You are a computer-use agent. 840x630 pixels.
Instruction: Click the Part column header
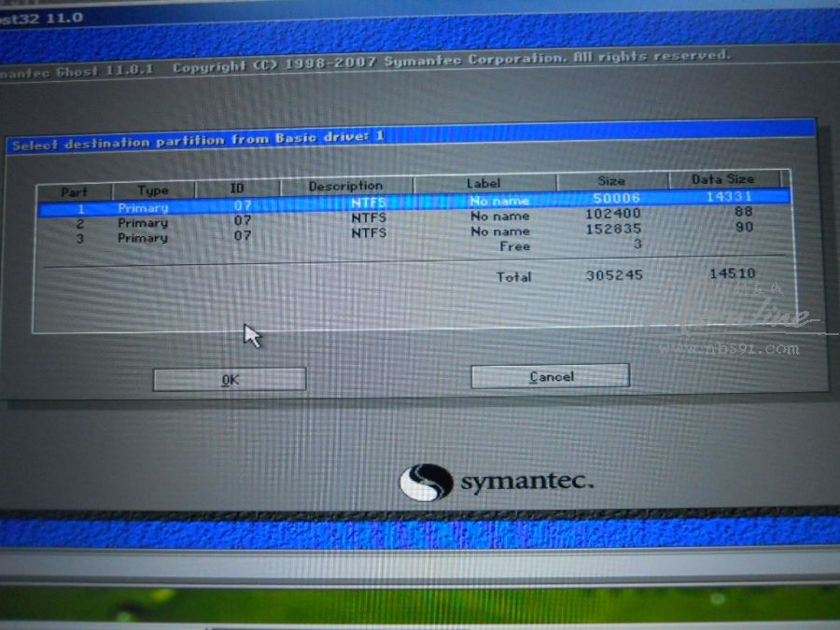click(74, 191)
